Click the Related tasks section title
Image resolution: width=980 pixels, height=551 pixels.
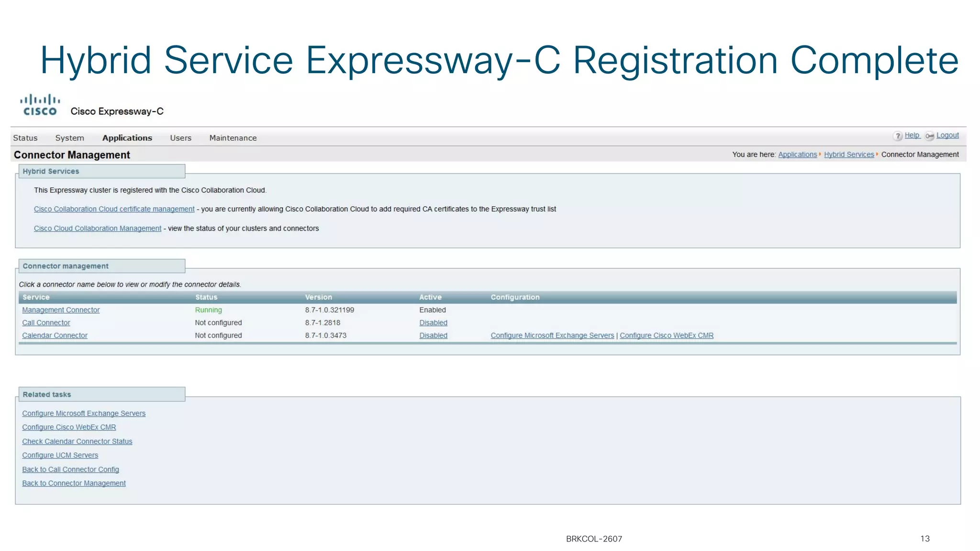pyautogui.click(x=47, y=395)
